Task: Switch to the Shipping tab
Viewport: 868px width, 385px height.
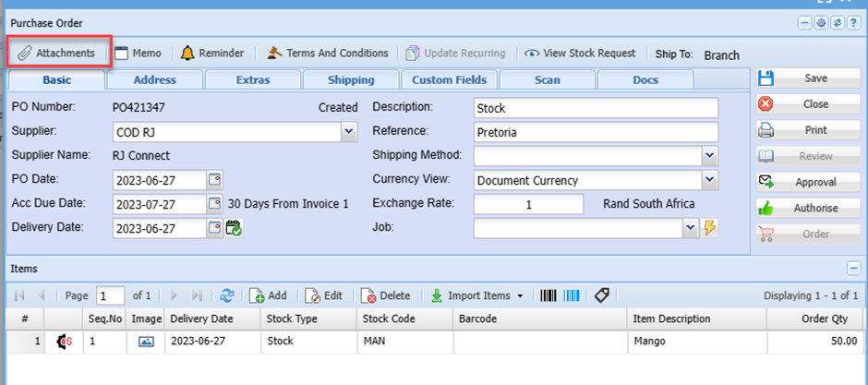Action: pos(351,80)
